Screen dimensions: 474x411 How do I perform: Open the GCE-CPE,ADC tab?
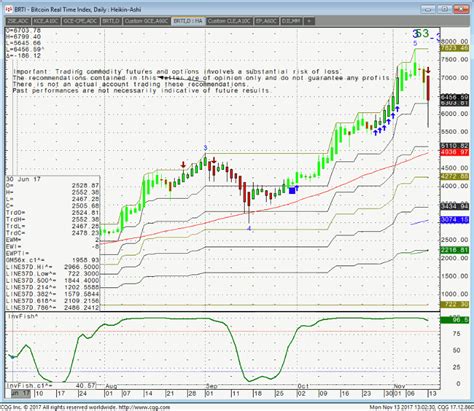point(80,21)
